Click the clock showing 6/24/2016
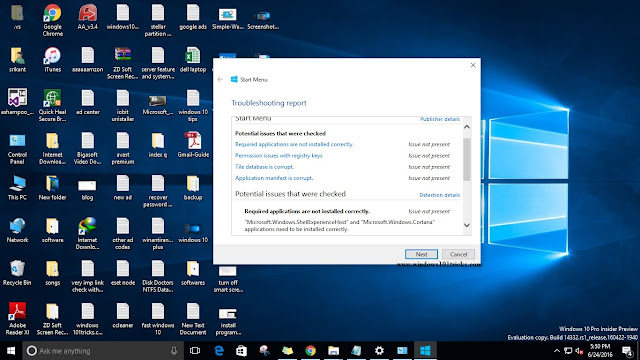640x360 pixels. [600, 351]
